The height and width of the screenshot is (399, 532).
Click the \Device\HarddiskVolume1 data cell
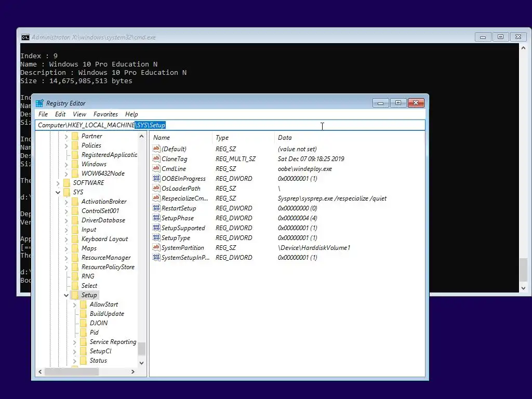(x=314, y=248)
